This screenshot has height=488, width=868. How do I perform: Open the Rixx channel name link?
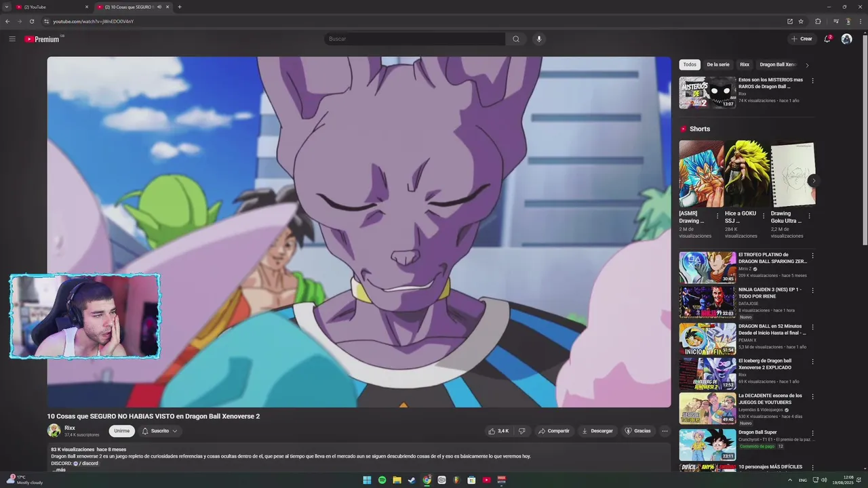(x=70, y=428)
